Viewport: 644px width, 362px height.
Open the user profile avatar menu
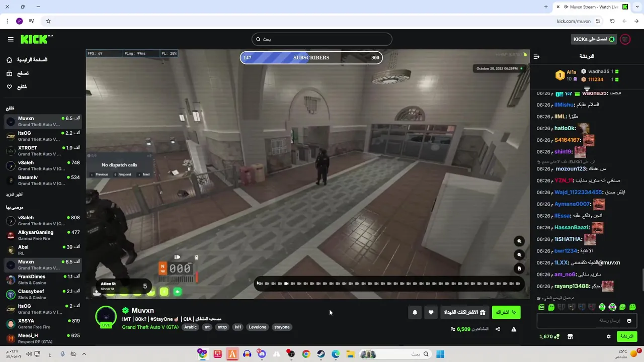625,39
